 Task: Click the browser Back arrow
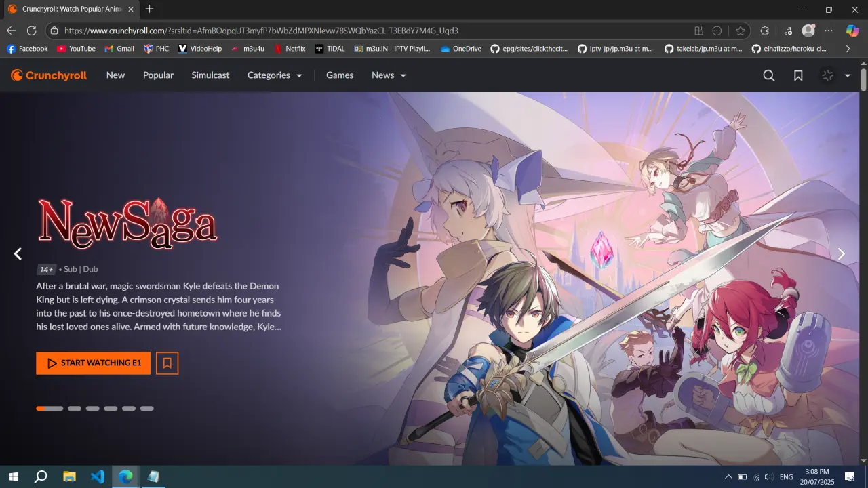[11, 30]
